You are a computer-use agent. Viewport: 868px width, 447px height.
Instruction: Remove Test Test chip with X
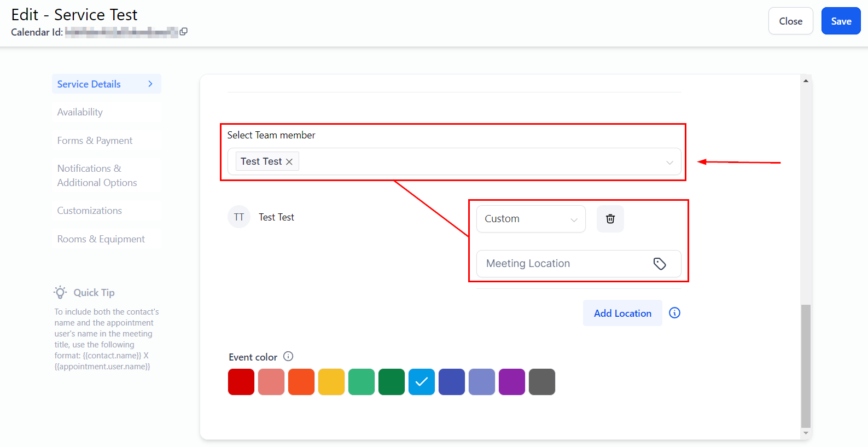pyautogui.click(x=289, y=162)
